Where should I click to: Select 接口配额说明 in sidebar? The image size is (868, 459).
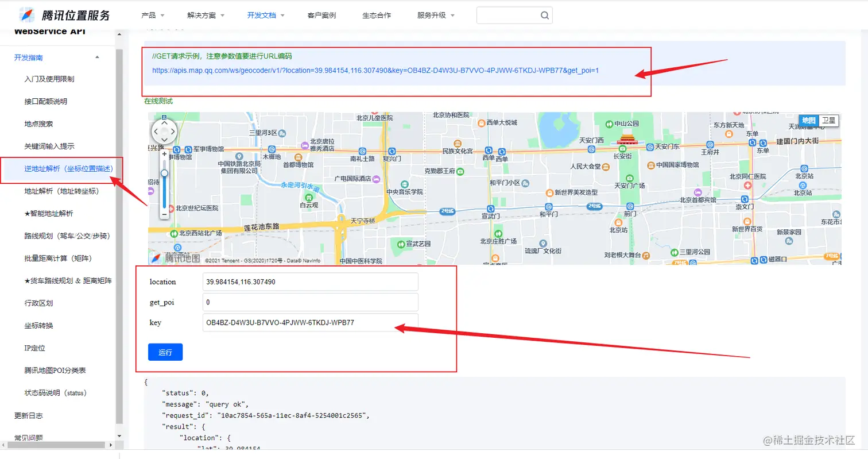click(x=46, y=102)
